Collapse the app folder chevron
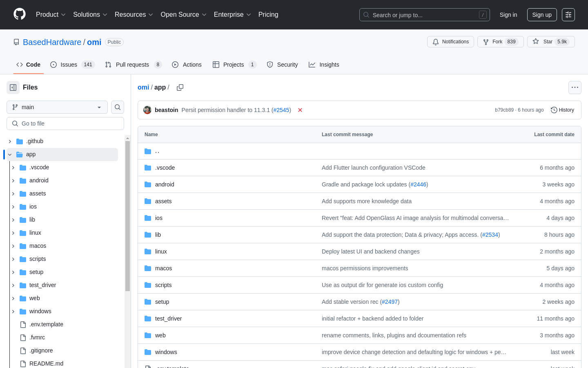Image resolution: width=588 pixels, height=368 pixels. (x=10, y=155)
